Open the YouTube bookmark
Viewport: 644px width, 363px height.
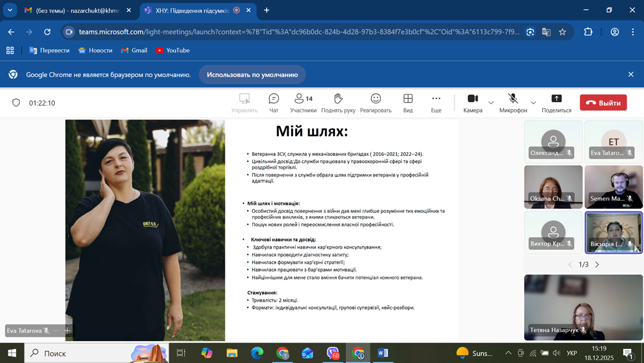(x=172, y=50)
